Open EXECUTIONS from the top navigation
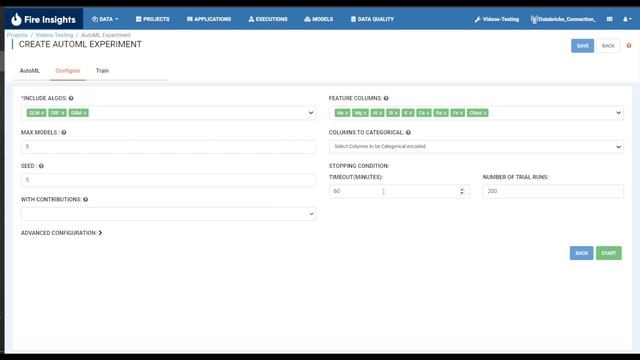Viewport: 640px width, 360px height. [x=268, y=19]
